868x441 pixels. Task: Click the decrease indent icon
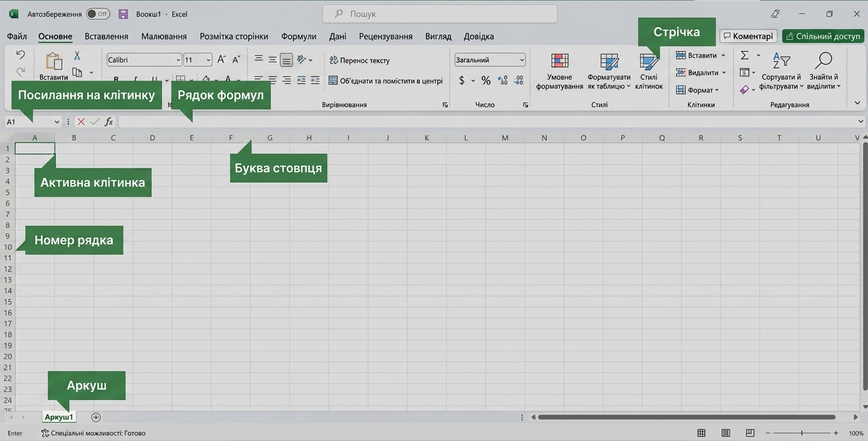301,80
